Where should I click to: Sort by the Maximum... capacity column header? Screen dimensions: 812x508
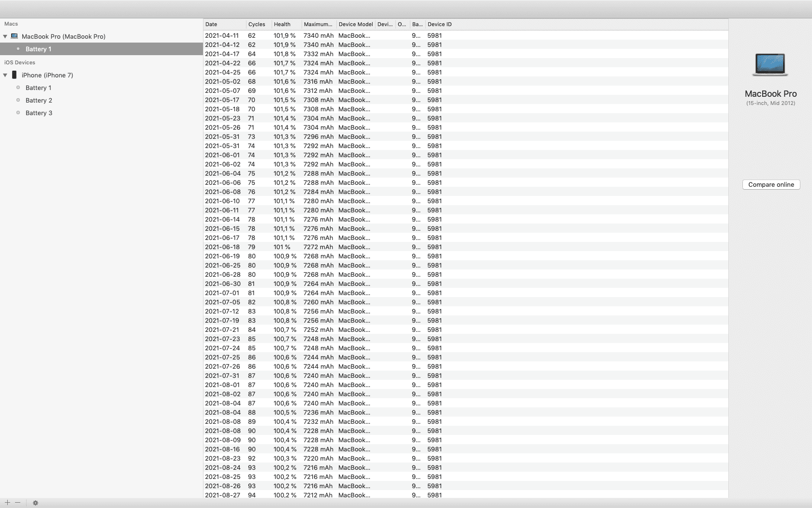click(319, 24)
